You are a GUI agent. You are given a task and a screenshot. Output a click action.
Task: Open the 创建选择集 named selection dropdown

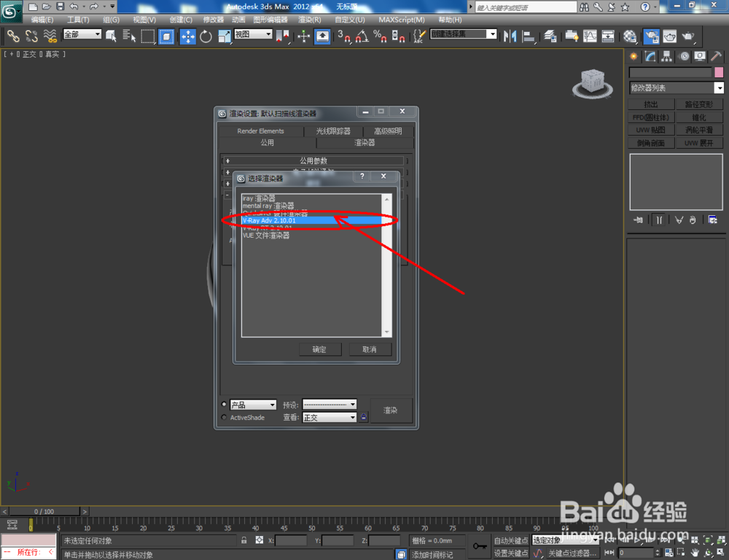click(x=464, y=34)
